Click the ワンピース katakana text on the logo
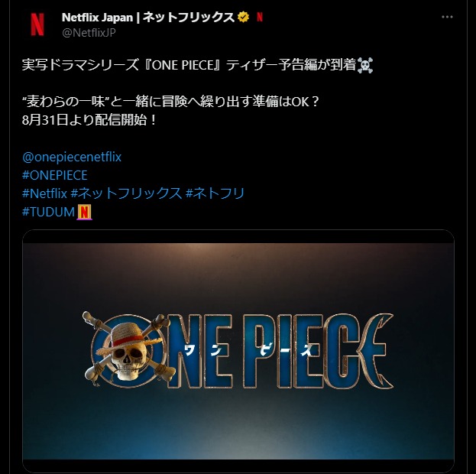This screenshot has height=474, width=476. (248, 349)
